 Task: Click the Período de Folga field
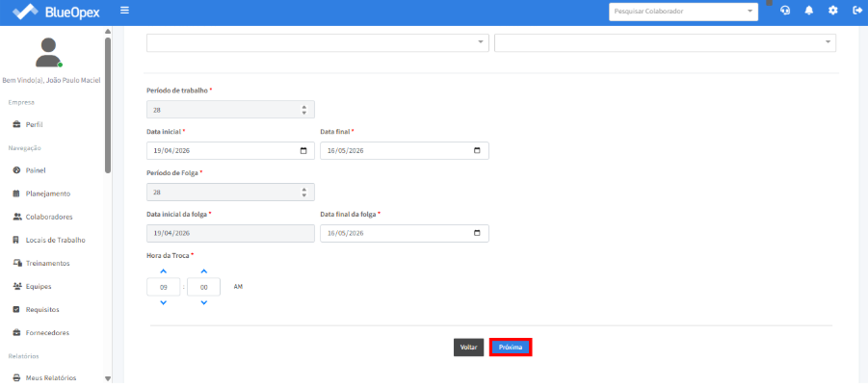[x=230, y=193]
